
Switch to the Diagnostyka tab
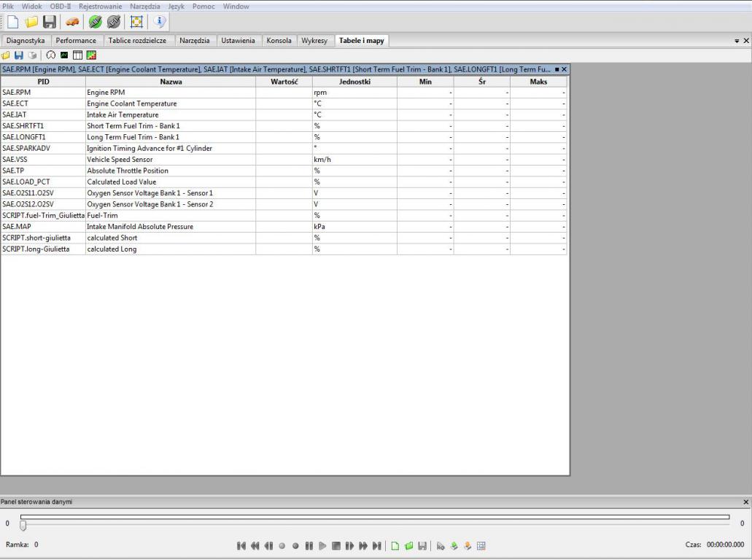pos(26,41)
